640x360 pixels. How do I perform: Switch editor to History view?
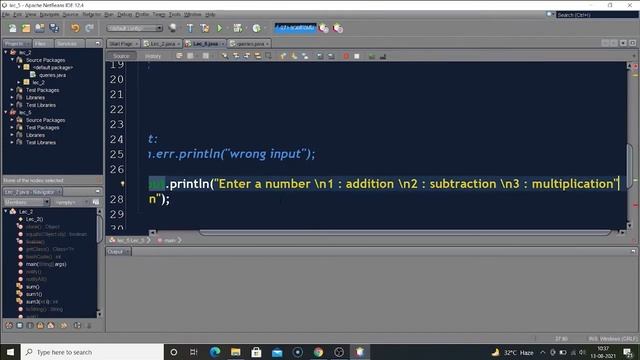click(x=153, y=56)
